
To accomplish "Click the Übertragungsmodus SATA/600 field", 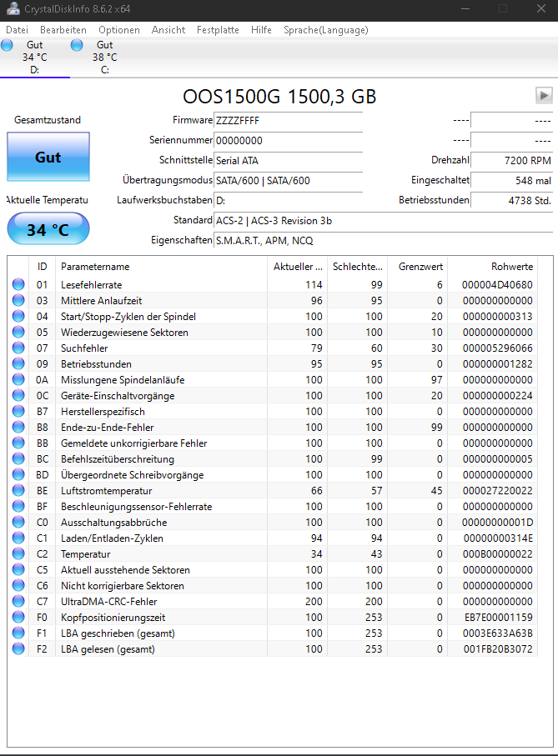I will tap(288, 181).
